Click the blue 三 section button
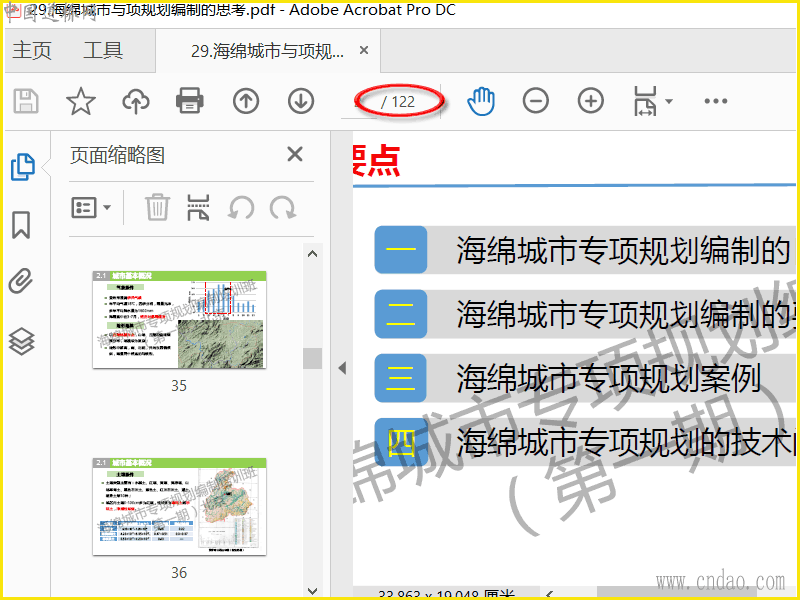The image size is (800, 600). (401, 378)
